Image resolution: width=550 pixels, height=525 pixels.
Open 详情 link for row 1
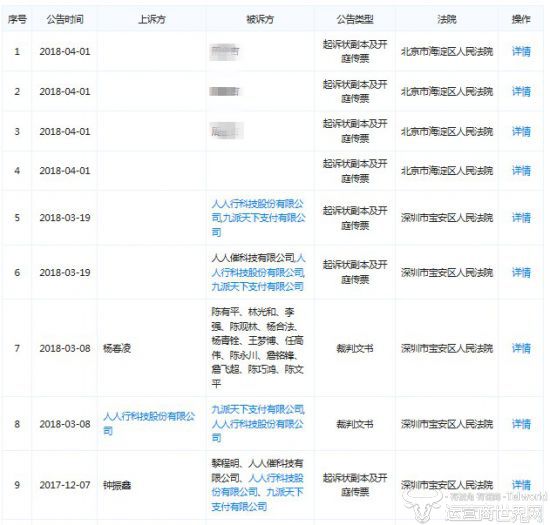[521, 52]
